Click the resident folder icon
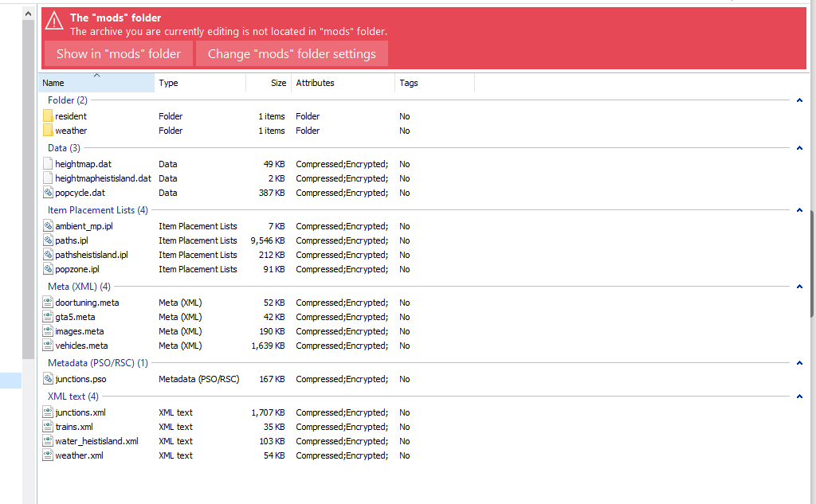 [48, 116]
